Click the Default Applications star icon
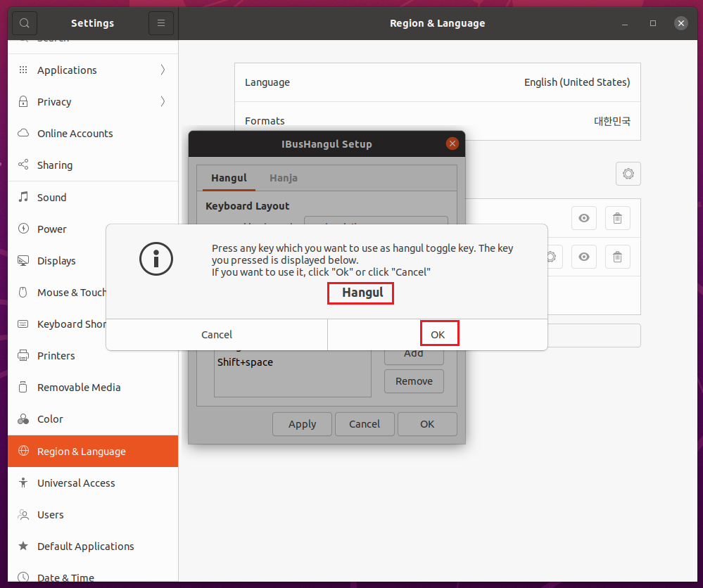Image resolution: width=703 pixels, height=588 pixels. [x=23, y=546]
